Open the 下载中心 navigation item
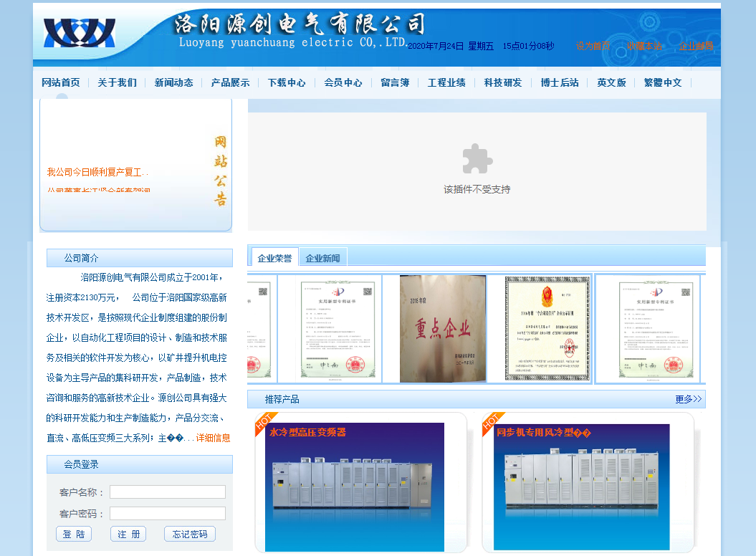The height and width of the screenshot is (556, 756). [x=287, y=82]
